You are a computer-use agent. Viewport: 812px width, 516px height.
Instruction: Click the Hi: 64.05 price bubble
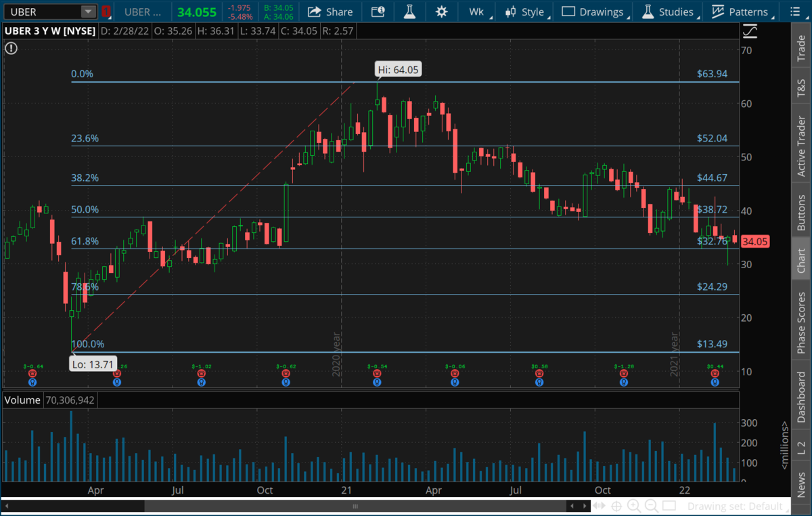[398, 69]
